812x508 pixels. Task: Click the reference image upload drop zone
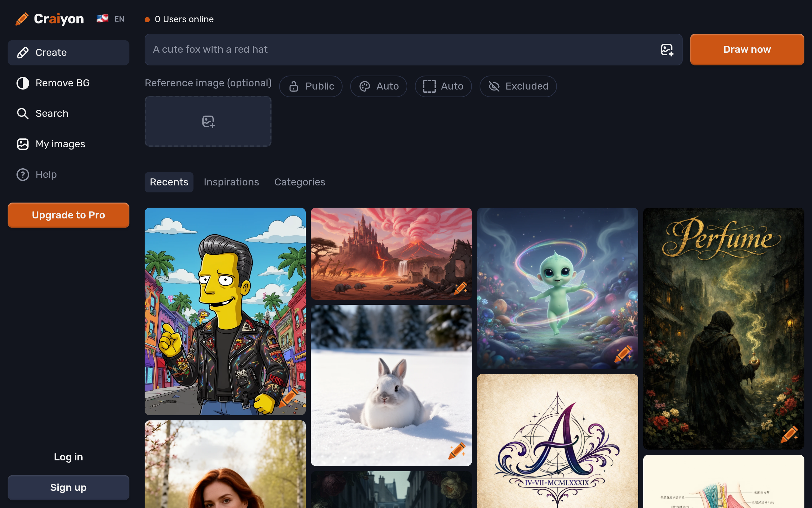tap(208, 121)
